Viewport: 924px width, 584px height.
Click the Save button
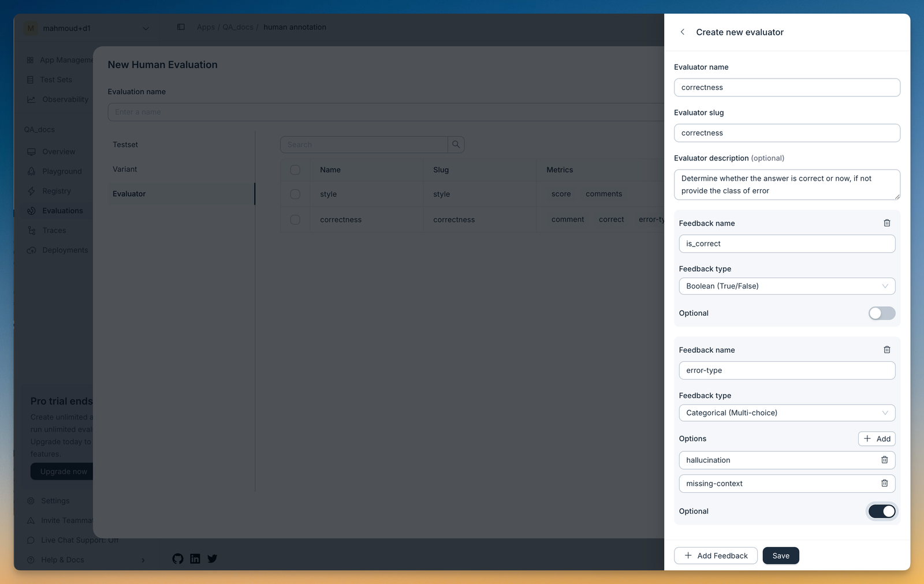pos(781,555)
